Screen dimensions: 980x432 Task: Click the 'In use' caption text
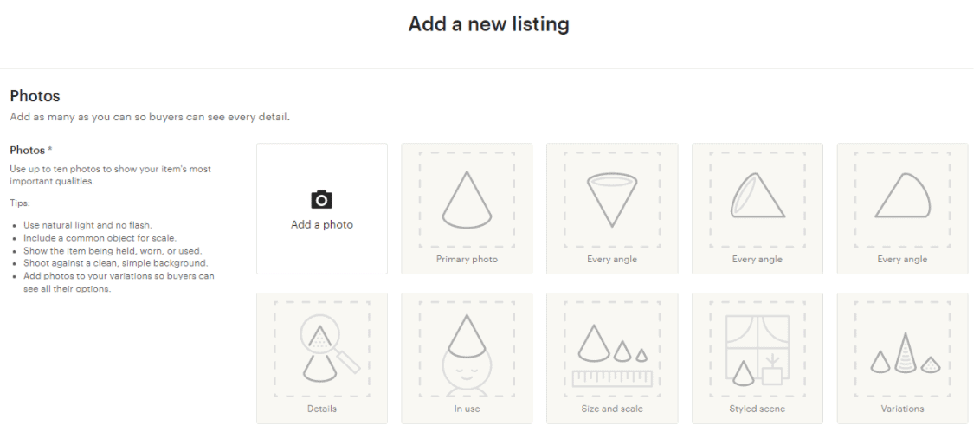(x=467, y=409)
